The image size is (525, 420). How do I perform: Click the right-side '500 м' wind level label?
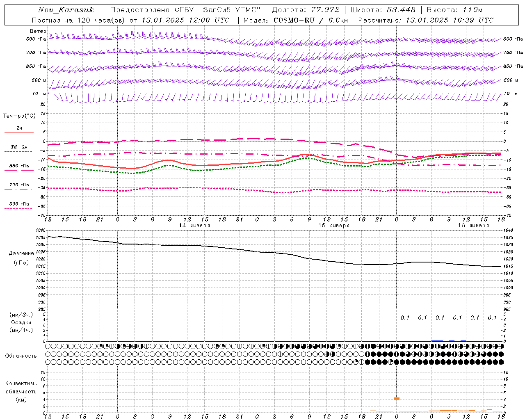511,80
